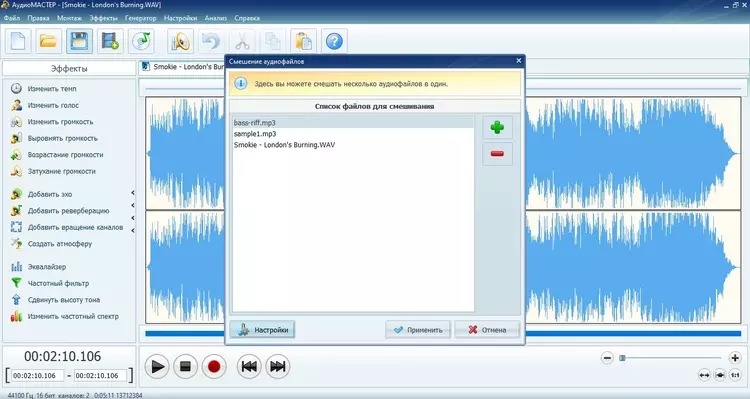Jump to track start

click(x=249, y=366)
